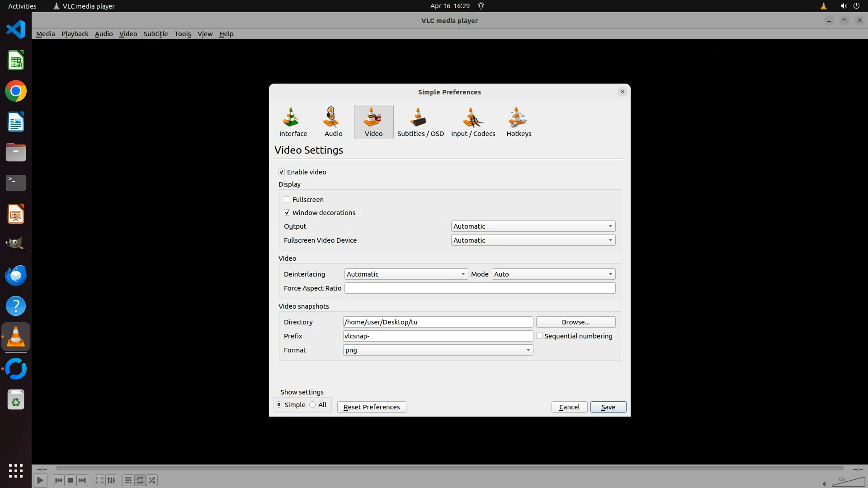Open the Deinterlacing combo box

[406, 274]
